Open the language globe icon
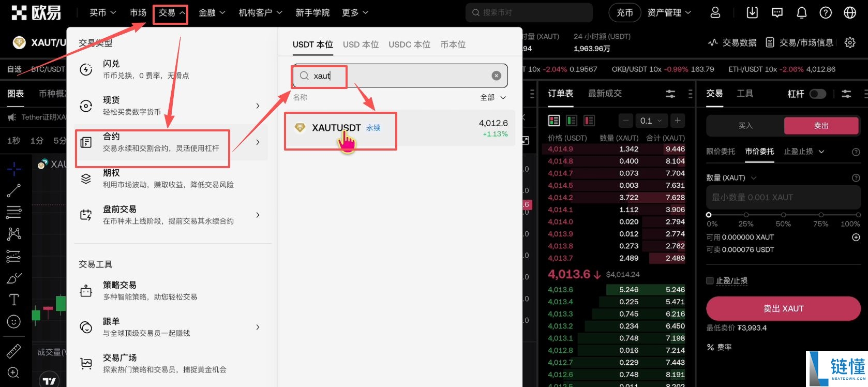The height and width of the screenshot is (387, 868). click(x=850, y=12)
